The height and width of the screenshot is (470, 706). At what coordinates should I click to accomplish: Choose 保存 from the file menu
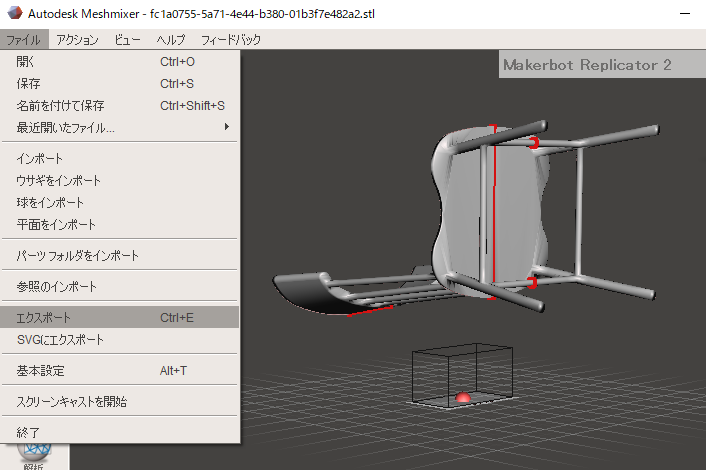pyautogui.click(x=120, y=83)
